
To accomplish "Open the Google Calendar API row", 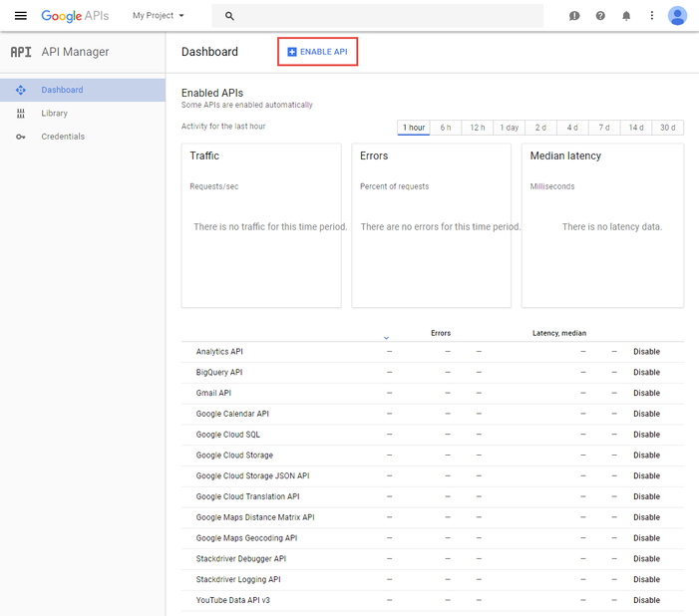I will pyautogui.click(x=433, y=414).
